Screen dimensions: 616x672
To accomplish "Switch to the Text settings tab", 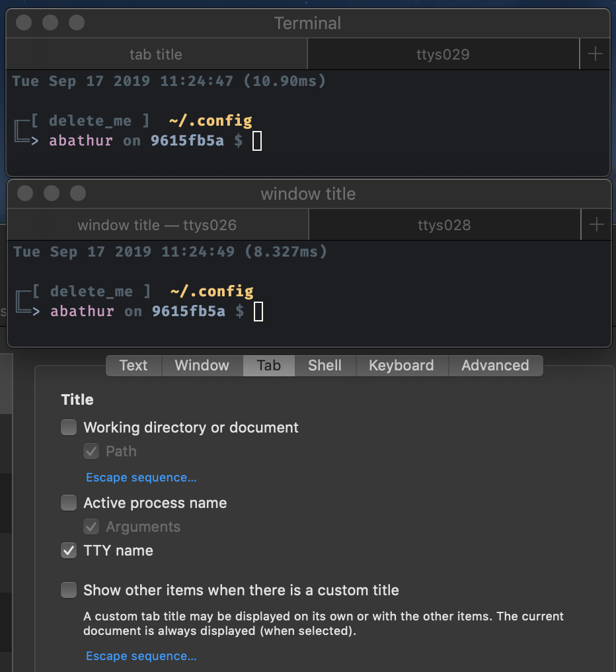I will [133, 365].
